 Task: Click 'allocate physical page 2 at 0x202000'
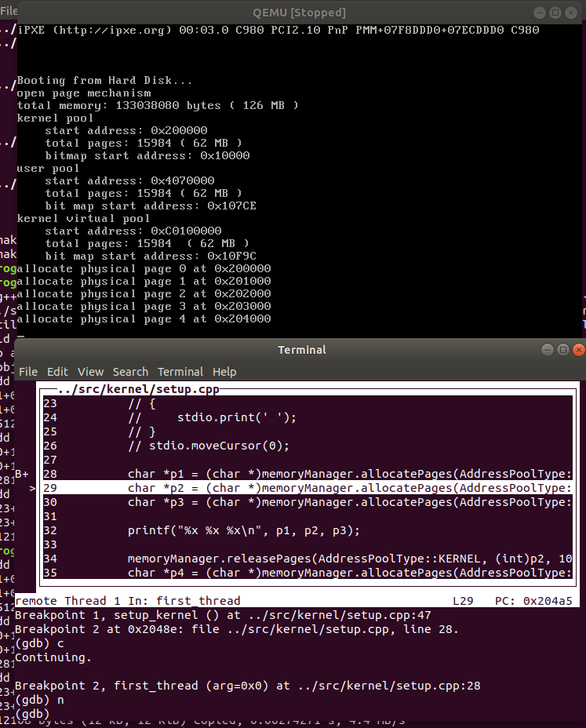click(x=144, y=293)
